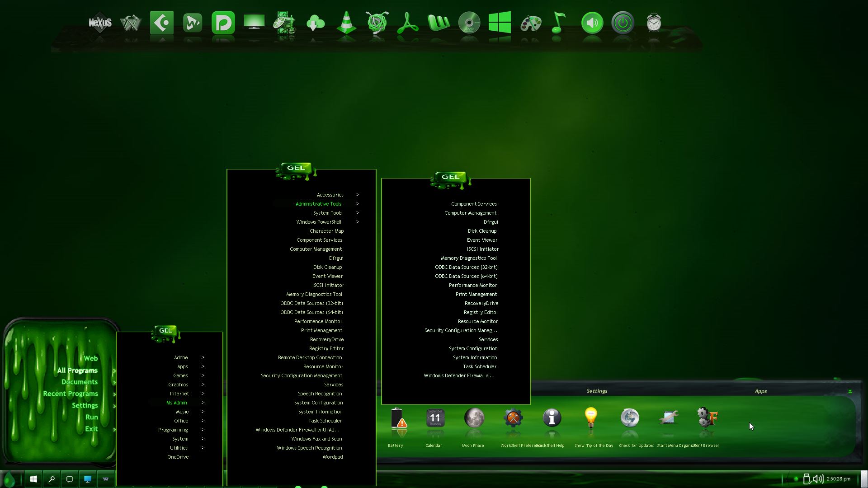Viewport: 868px width, 488px height.
Task: Click the Font Browser shelf icon
Action: pyautogui.click(x=707, y=418)
